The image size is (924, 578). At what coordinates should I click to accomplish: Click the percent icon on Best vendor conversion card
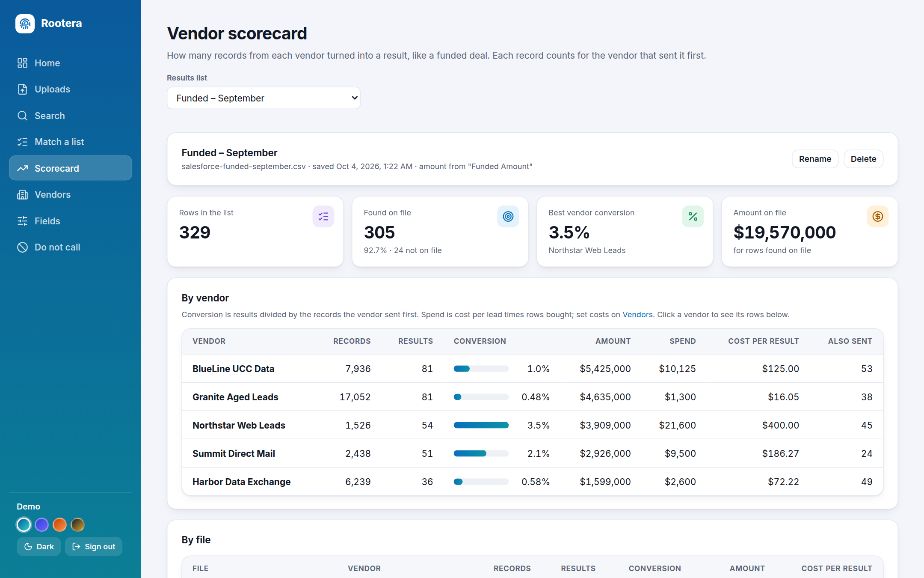coord(693,217)
